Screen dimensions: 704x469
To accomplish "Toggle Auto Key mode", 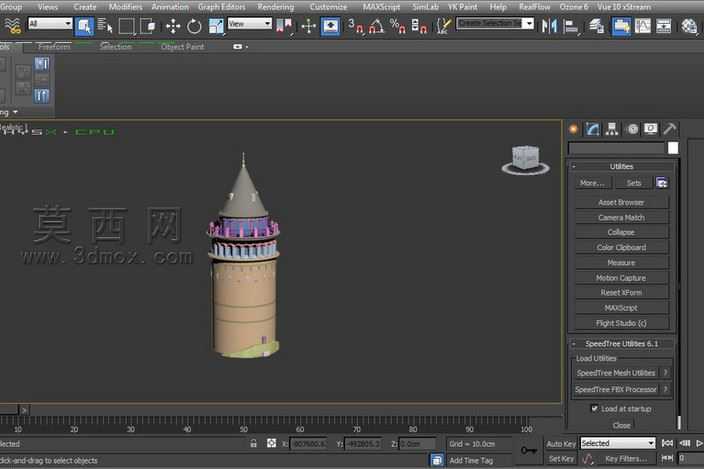I will coord(561,444).
